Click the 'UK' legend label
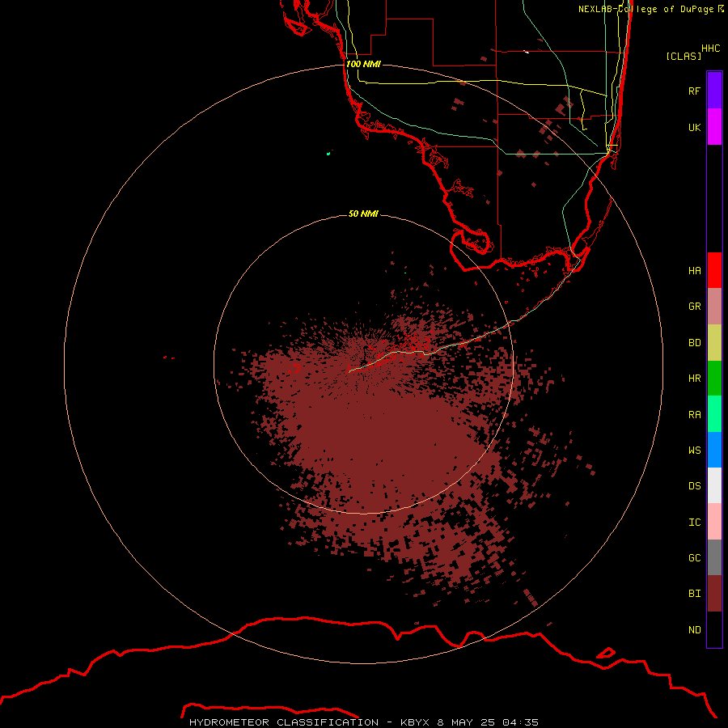This screenshot has width=728, height=728. (695, 127)
